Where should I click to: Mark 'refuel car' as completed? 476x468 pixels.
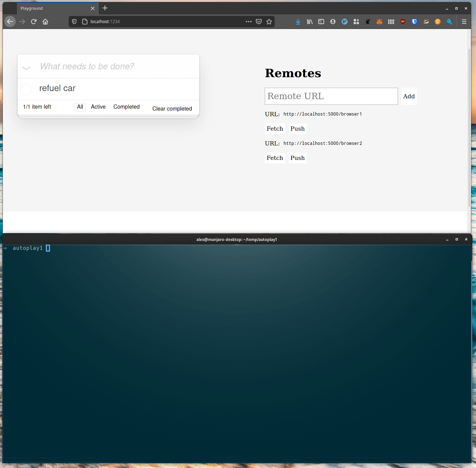pyautogui.click(x=26, y=89)
